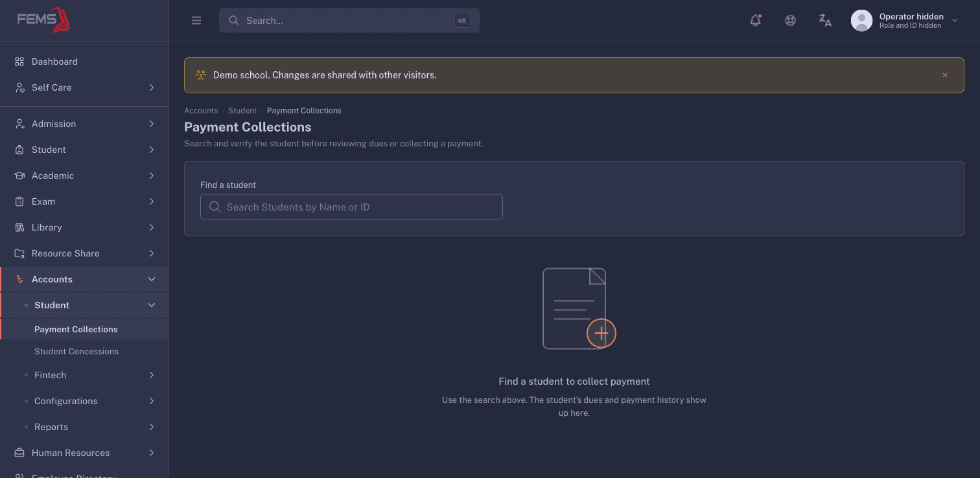Expand the Fintech submenu chevron
Viewport: 980px width, 478px height.
[152, 375]
